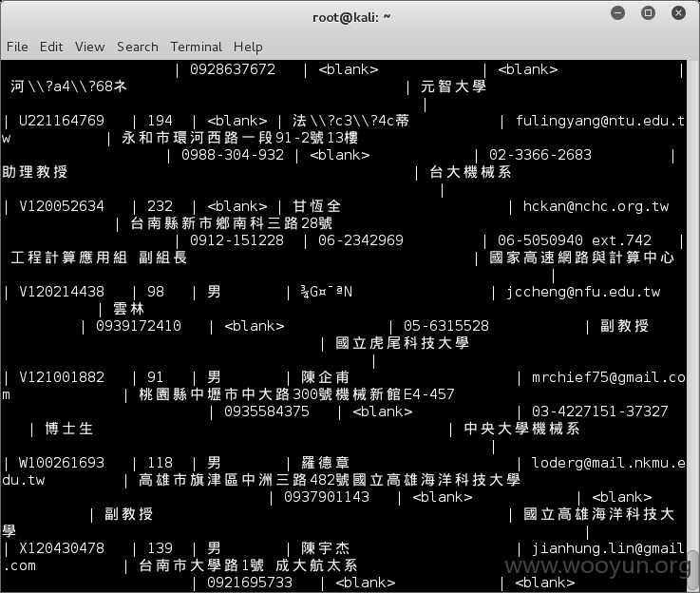This screenshot has height=593, width=700.
Task: Click ID U221164769
Action: (62, 121)
